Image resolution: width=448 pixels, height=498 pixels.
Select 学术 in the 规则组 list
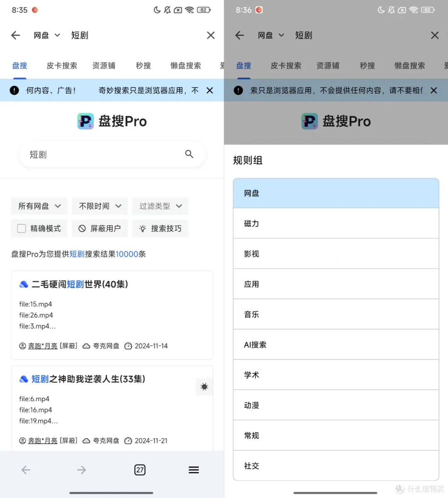(x=336, y=375)
